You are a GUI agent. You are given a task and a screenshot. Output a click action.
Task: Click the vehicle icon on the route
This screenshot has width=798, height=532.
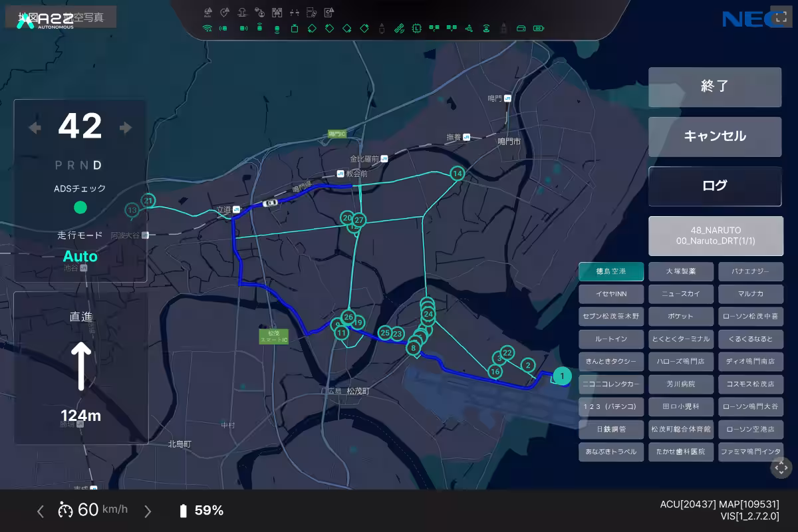[270, 202]
